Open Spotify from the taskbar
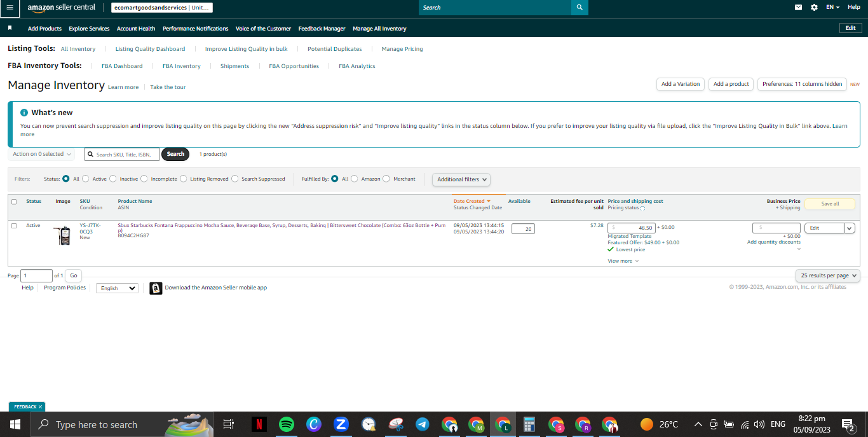 (287, 424)
